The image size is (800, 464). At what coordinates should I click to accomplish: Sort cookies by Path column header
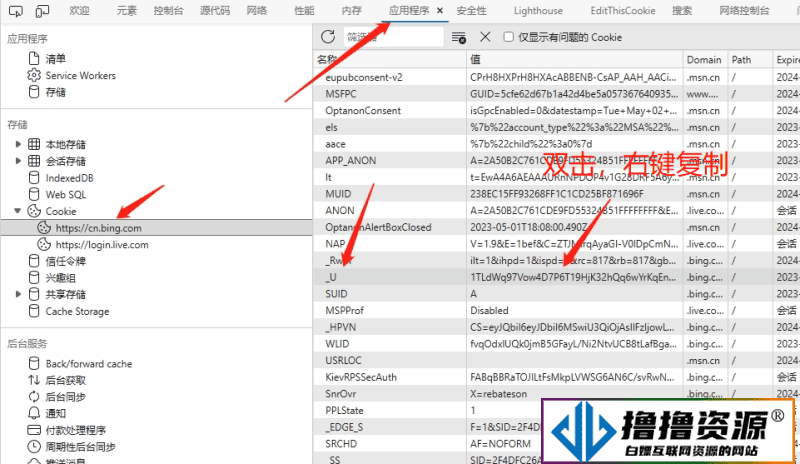point(749,59)
